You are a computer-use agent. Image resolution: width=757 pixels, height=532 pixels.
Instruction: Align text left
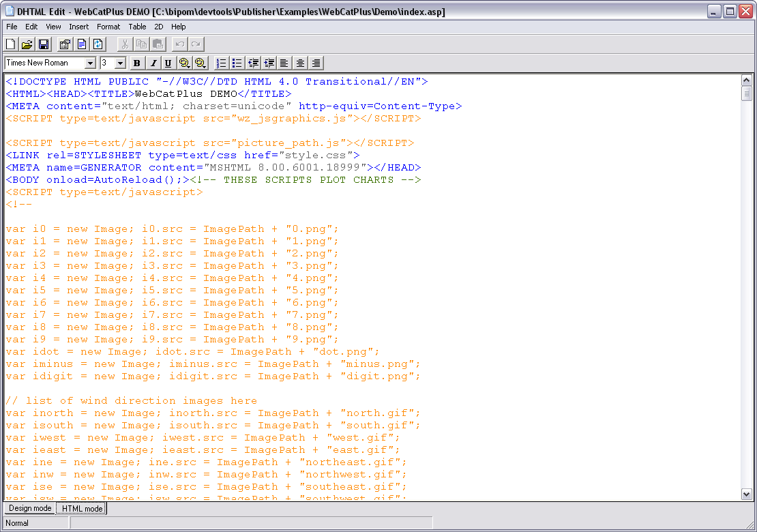284,63
